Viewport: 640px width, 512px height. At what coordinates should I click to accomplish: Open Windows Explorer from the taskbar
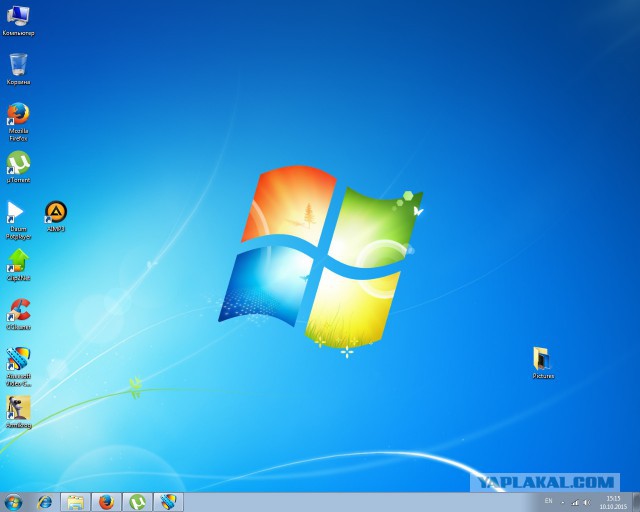coord(76,502)
